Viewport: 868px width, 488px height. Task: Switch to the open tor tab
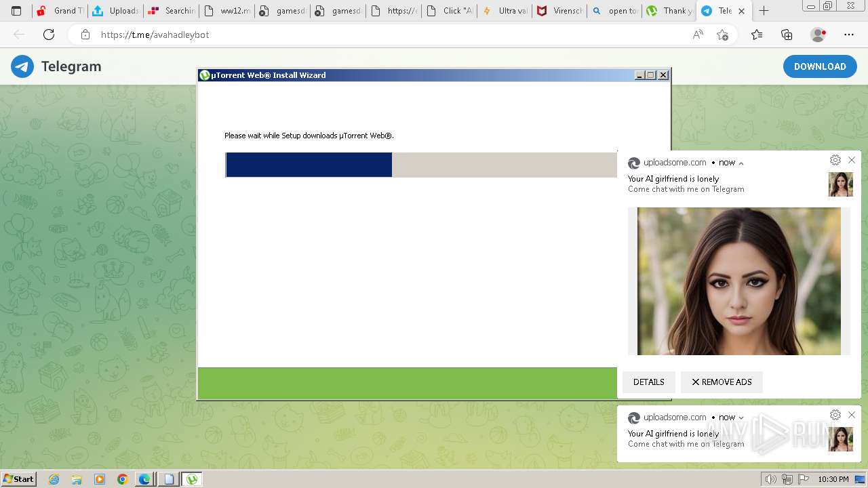pos(616,11)
